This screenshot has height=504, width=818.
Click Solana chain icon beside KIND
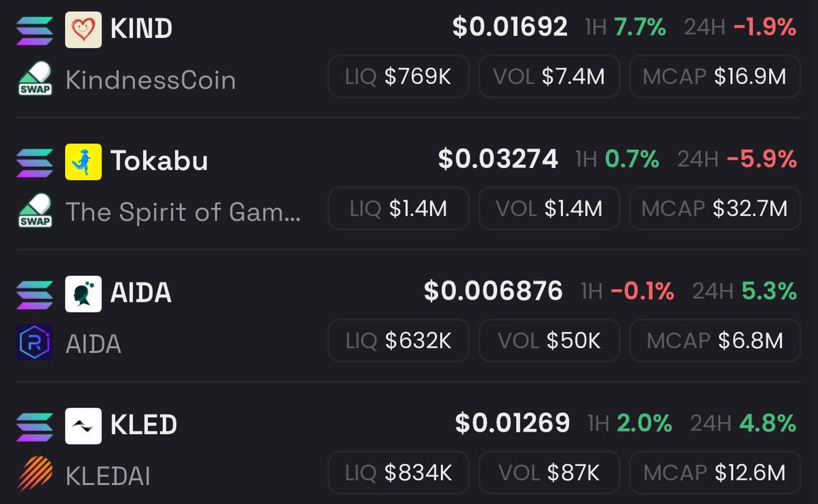[34, 29]
